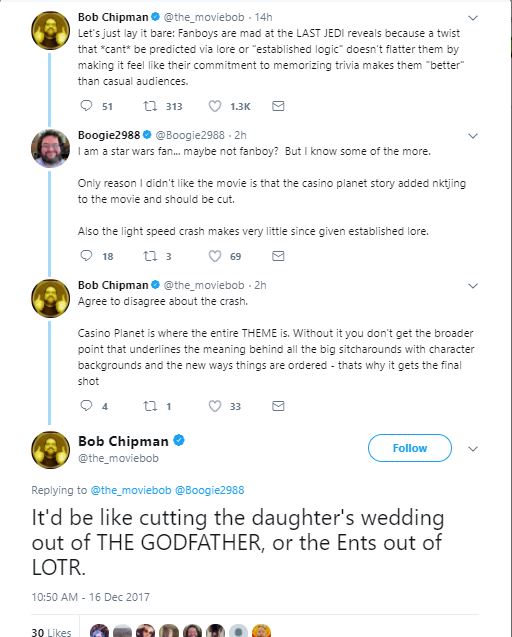The width and height of the screenshot is (512, 637).
Task: Share Boogie2988's tweet via message envelope
Action: (278, 256)
